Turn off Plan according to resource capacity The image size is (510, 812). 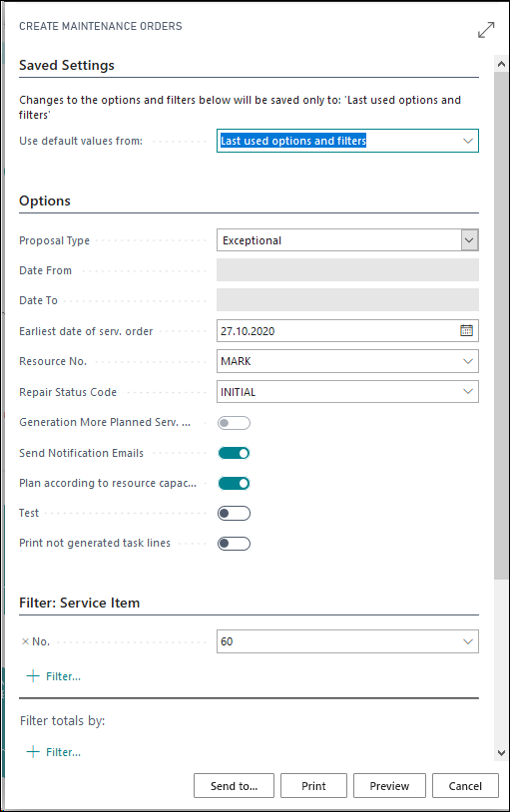click(x=234, y=483)
